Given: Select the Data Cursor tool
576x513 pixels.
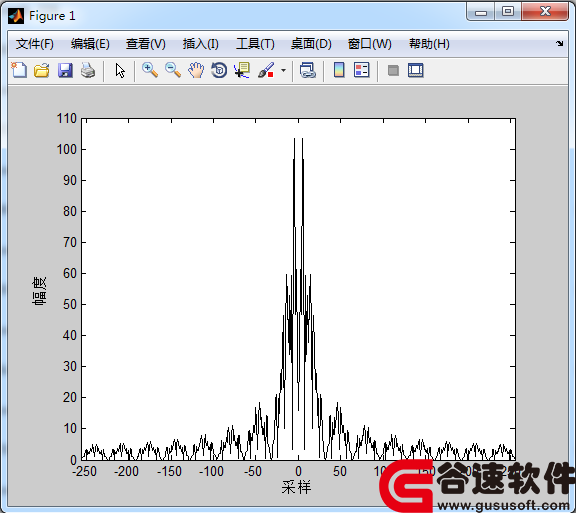Looking at the screenshot, I should click(x=242, y=70).
